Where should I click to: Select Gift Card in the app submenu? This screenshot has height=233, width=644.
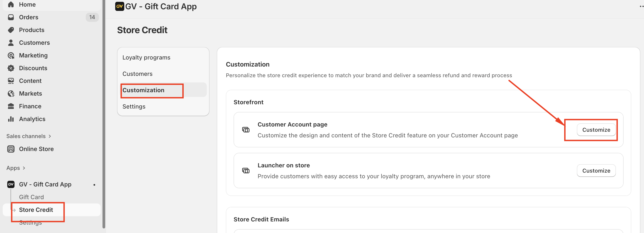point(31,197)
